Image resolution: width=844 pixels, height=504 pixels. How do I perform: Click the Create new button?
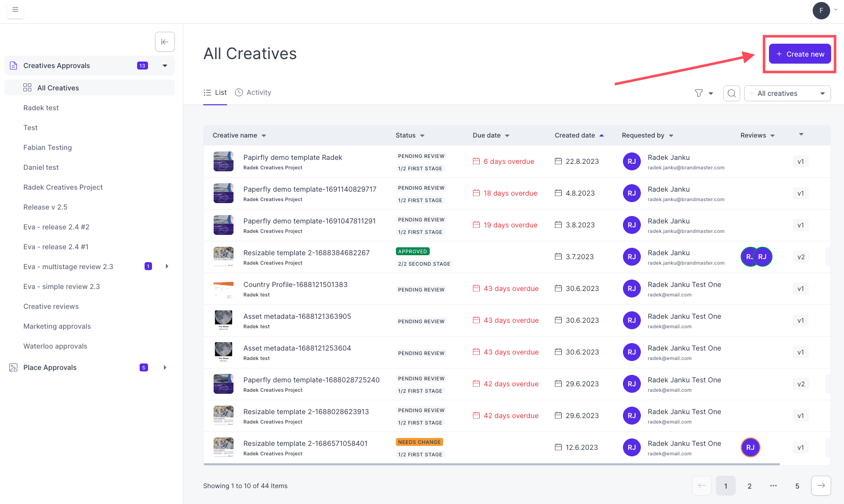pyautogui.click(x=799, y=54)
